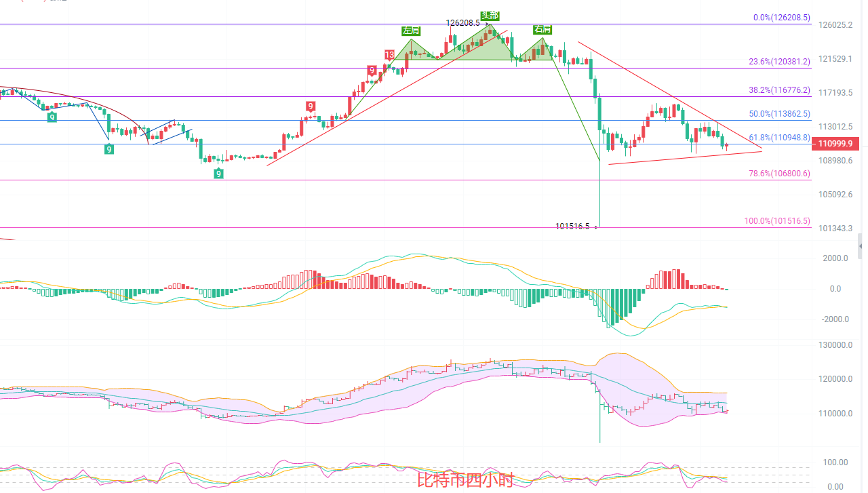Select the 78.6%(106800.6) Fibonacci level
Image resolution: width=868 pixels, height=493 pixels.
[x=779, y=173]
